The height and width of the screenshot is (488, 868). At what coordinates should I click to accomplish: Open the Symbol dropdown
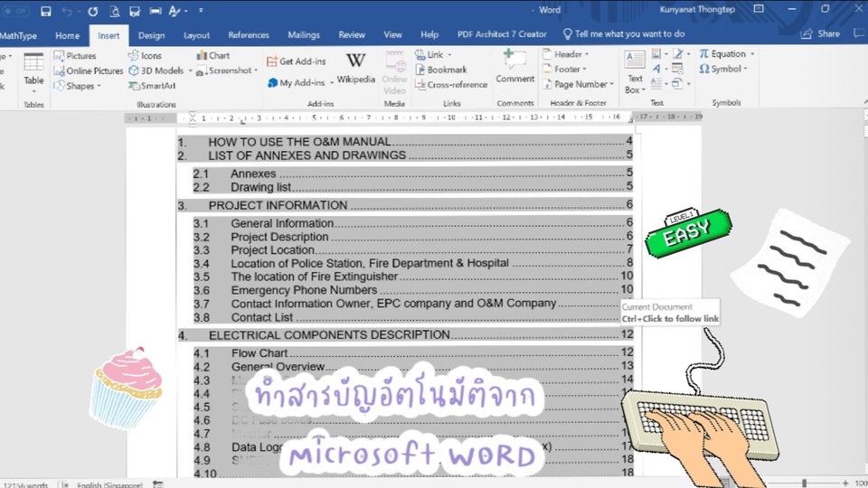pos(723,69)
